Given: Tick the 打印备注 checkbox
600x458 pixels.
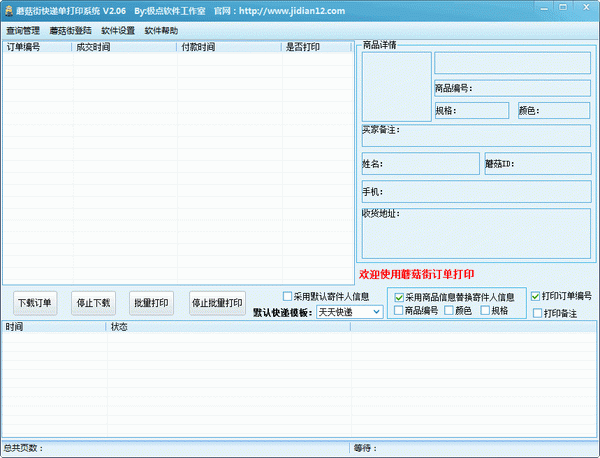Looking at the screenshot, I should coord(537,313).
